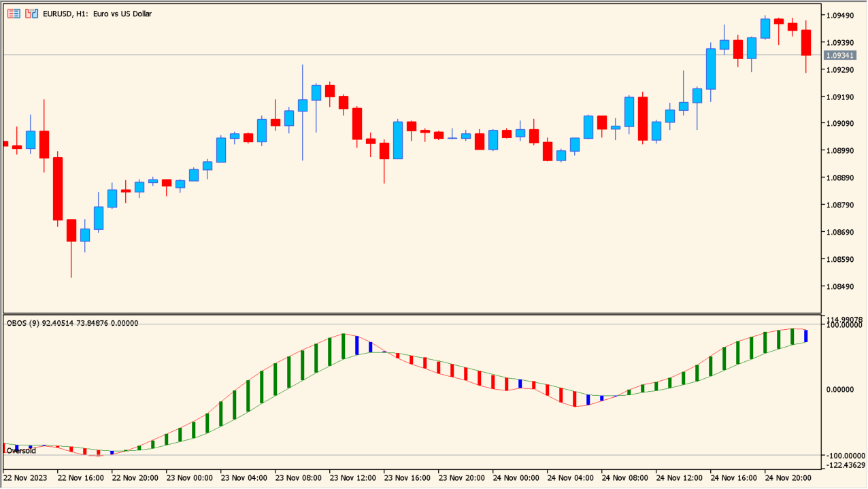
Task: Click the EURUSD H1 chart title
Action: coord(95,14)
